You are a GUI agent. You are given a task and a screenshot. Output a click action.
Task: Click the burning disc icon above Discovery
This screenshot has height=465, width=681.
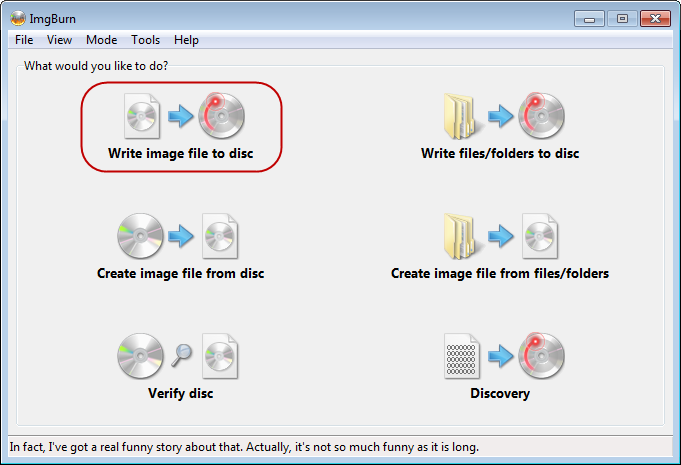coord(541,356)
